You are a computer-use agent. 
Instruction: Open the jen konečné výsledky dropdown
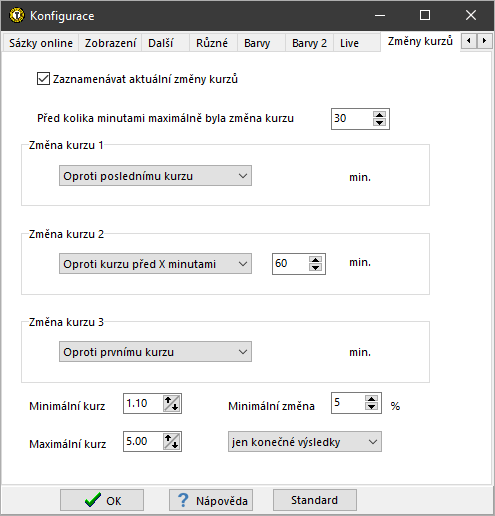tap(305, 442)
